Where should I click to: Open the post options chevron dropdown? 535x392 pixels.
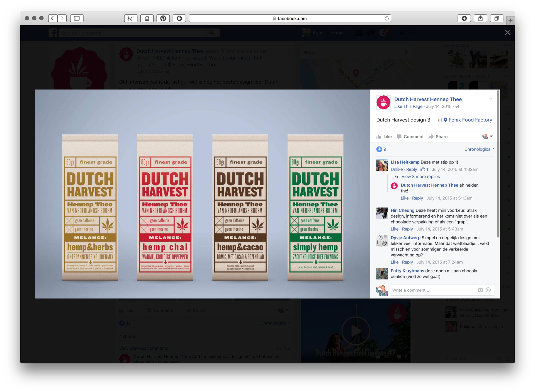point(490,99)
